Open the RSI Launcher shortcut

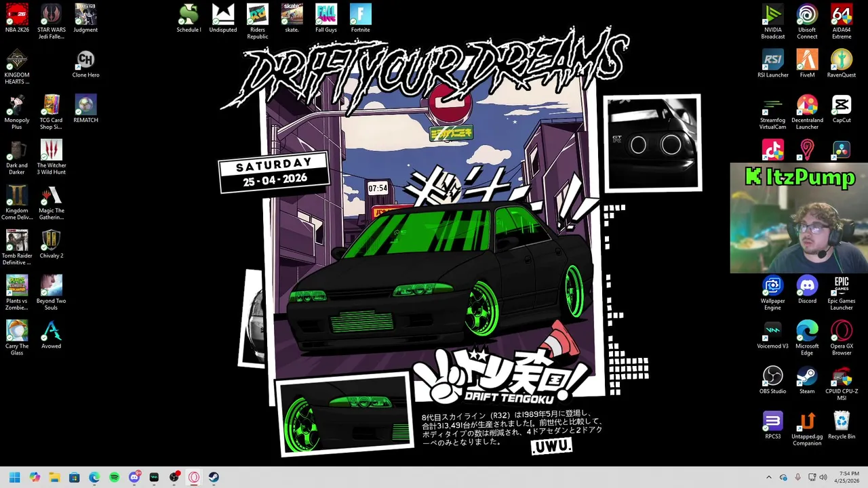point(773,64)
